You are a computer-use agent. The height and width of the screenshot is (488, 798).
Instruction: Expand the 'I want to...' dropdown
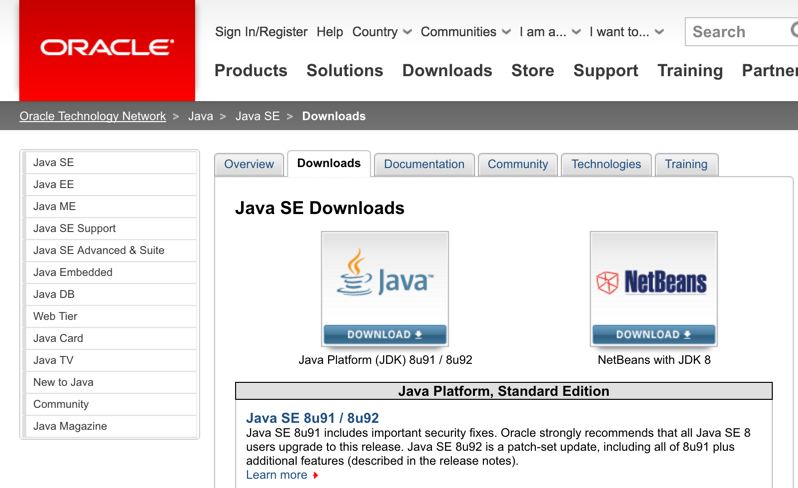point(626,32)
